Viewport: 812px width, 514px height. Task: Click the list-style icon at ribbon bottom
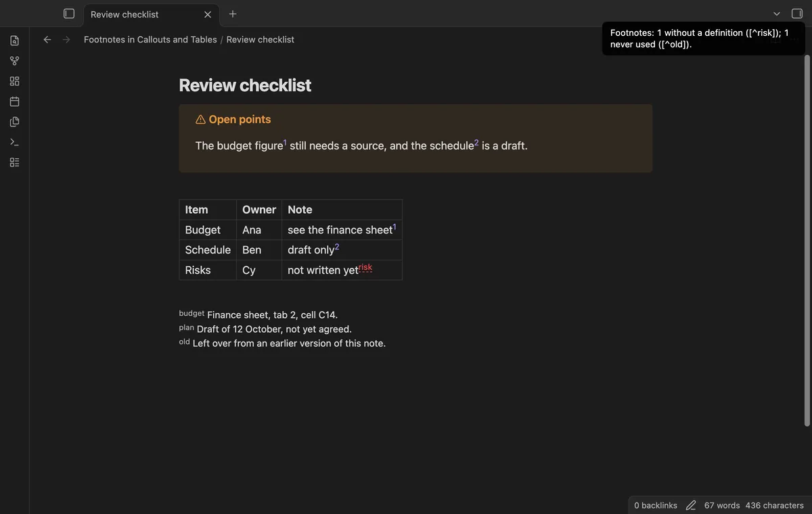pos(14,162)
